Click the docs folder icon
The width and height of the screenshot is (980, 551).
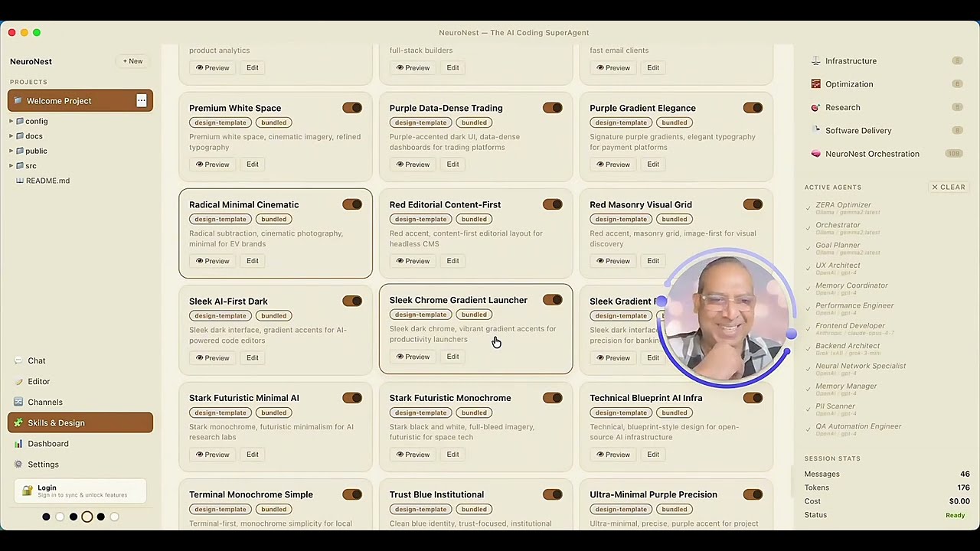coord(20,136)
